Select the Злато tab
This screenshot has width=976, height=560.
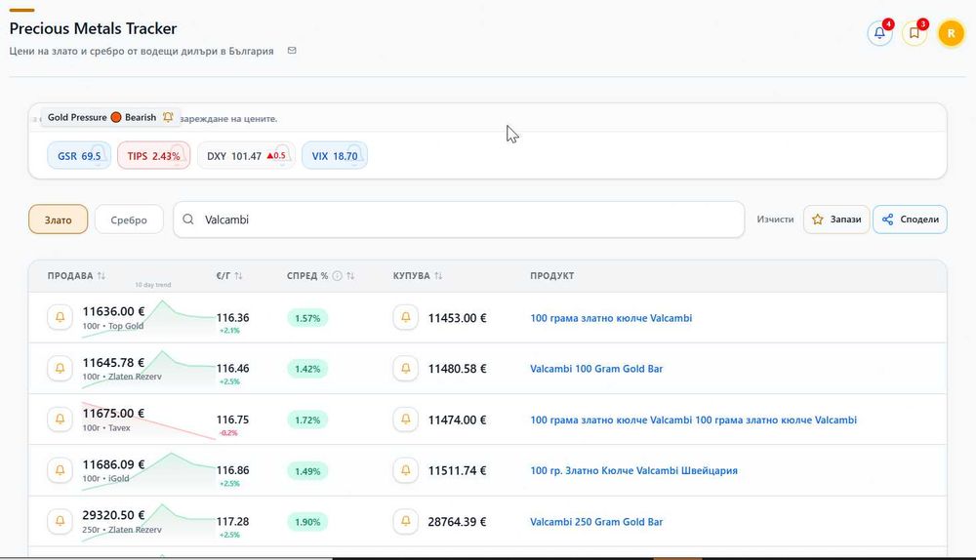[x=58, y=220]
